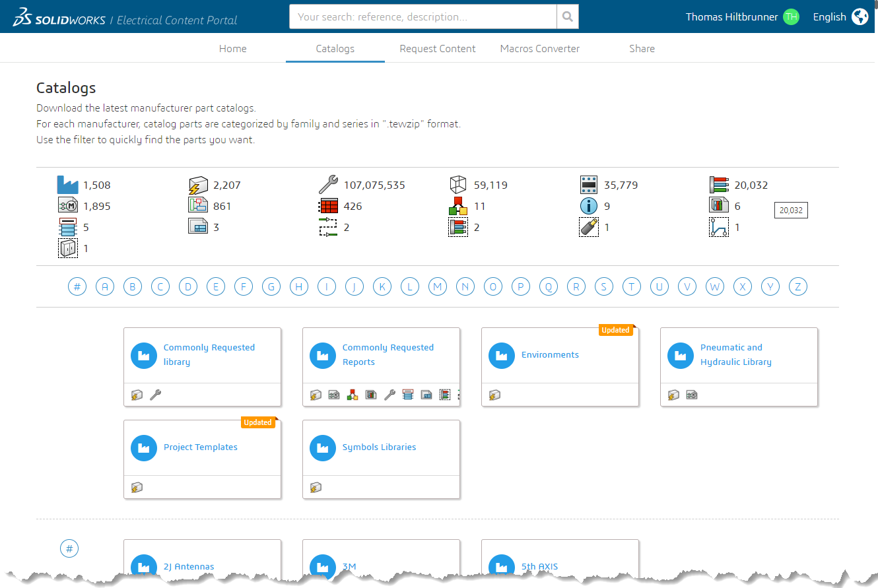Viewport: 878px width, 588px height.
Task: Click the search reference input field
Action: [x=422, y=17]
